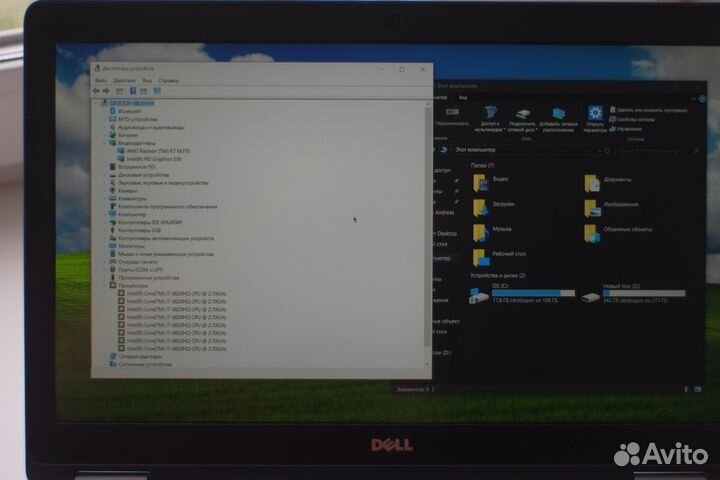Collapse the root DESKTOP computer node
This screenshot has width=720, height=480.
(97, 103)
